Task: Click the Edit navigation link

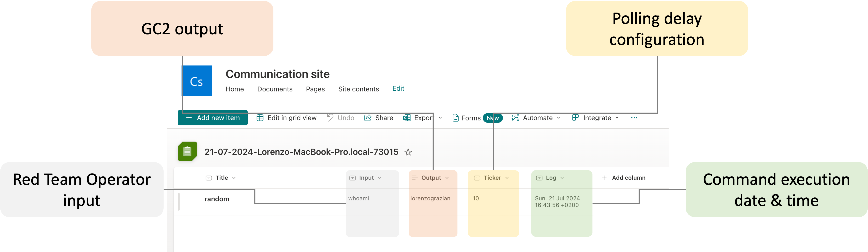Action: [x=398, y=88]
